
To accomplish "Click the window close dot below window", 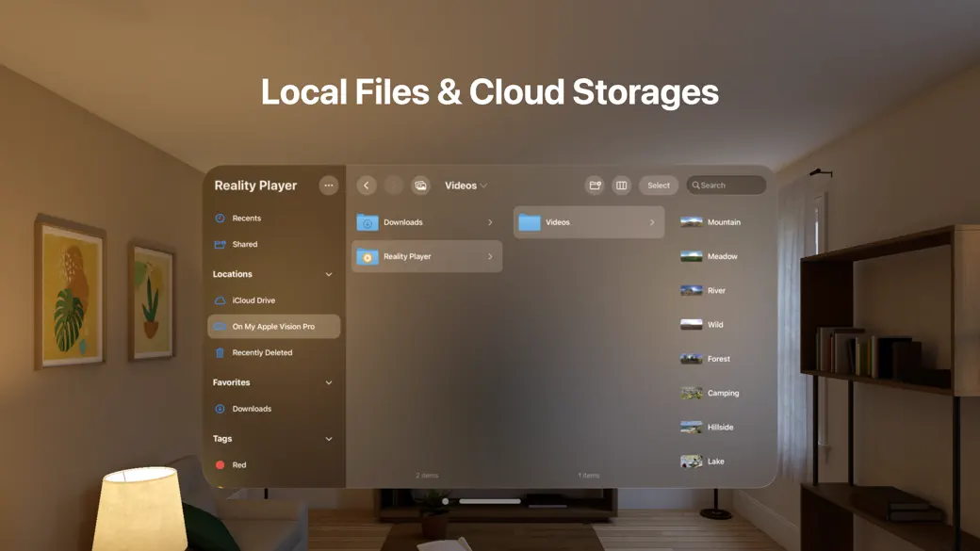I will click(x=445, y=501).
